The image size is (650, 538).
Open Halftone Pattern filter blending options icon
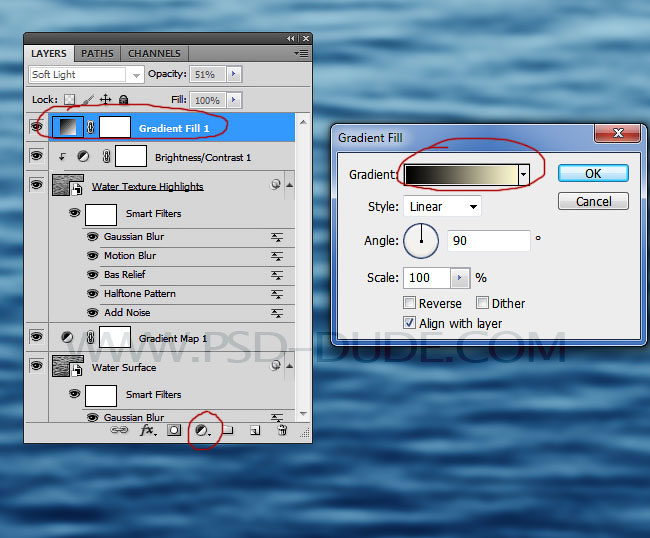(277, 294)
